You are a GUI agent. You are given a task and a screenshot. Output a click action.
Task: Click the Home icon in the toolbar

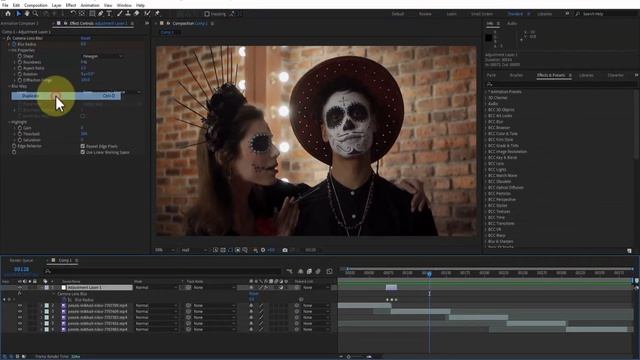click(8, 13)
